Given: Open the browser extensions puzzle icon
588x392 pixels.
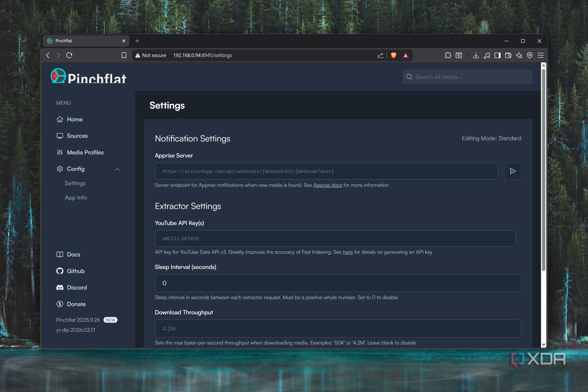Looking at the screenshot, I should (448, 55).
